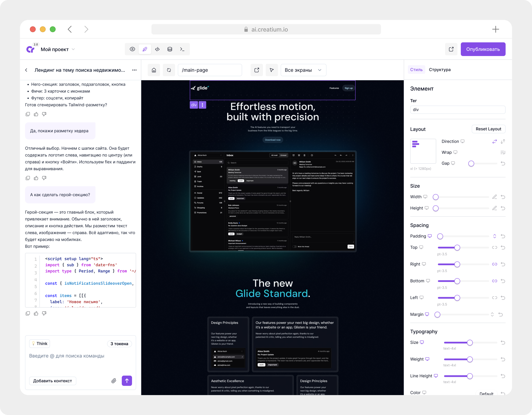Toggle the Think mode
Screen dimensions: 532x415
(x=40, y=344)
